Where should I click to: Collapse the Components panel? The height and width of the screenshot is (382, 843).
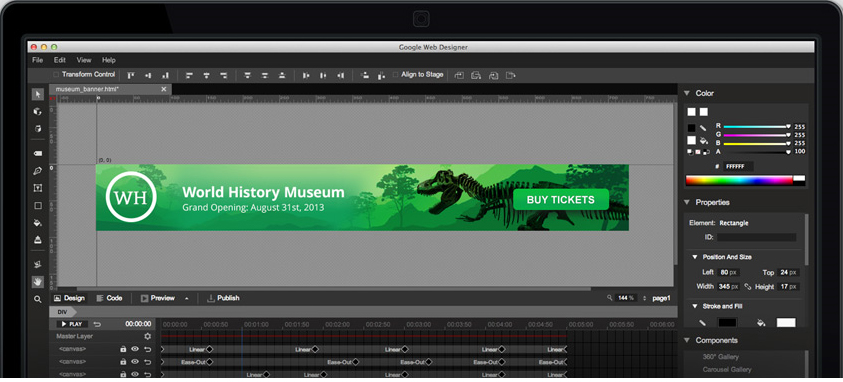pos(687,341)
